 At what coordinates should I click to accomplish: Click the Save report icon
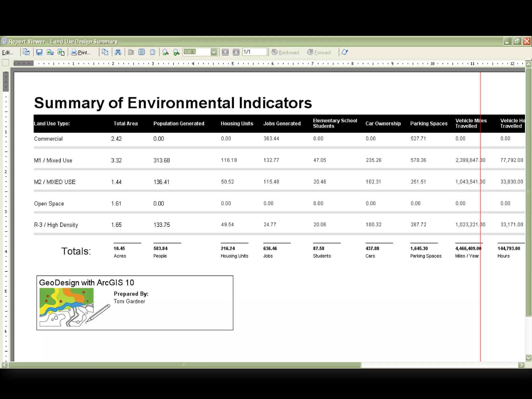(39, 52)
